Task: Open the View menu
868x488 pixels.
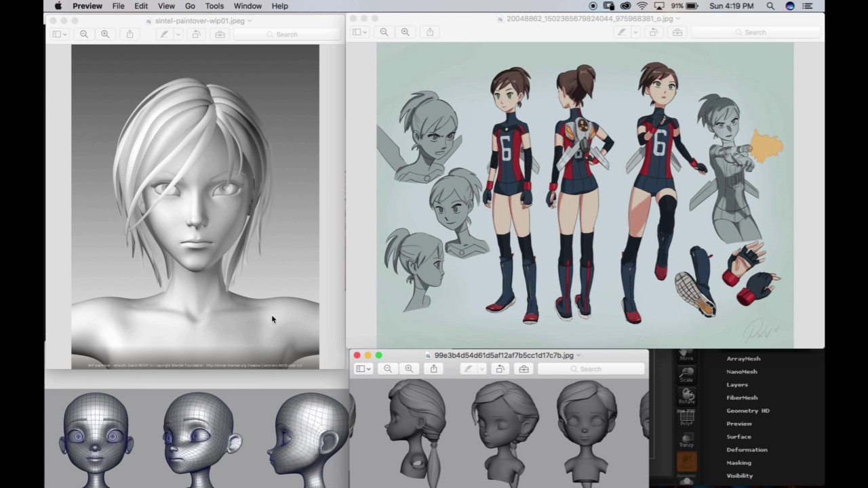Action: [x=166, y=6]
